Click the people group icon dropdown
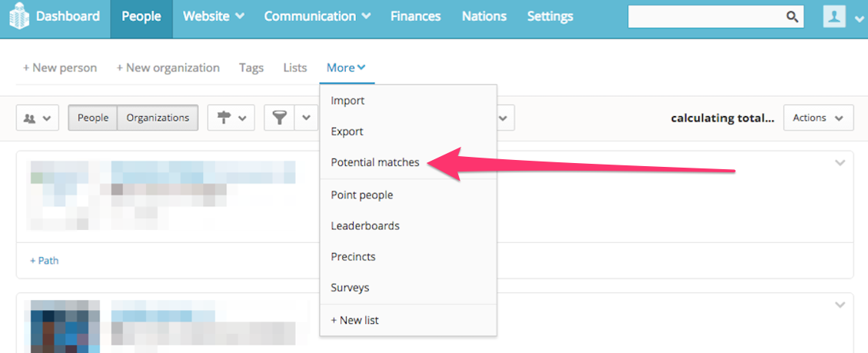This screenshot has height=353, width=868. [38, 118]
